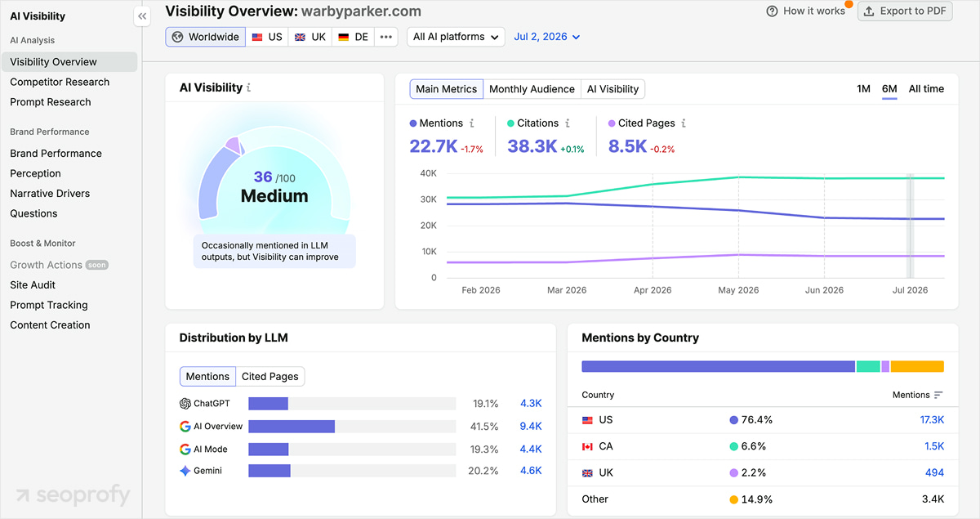Click the Export to PDF button
This screenshot has width=980, height=519.
[905, 11]
